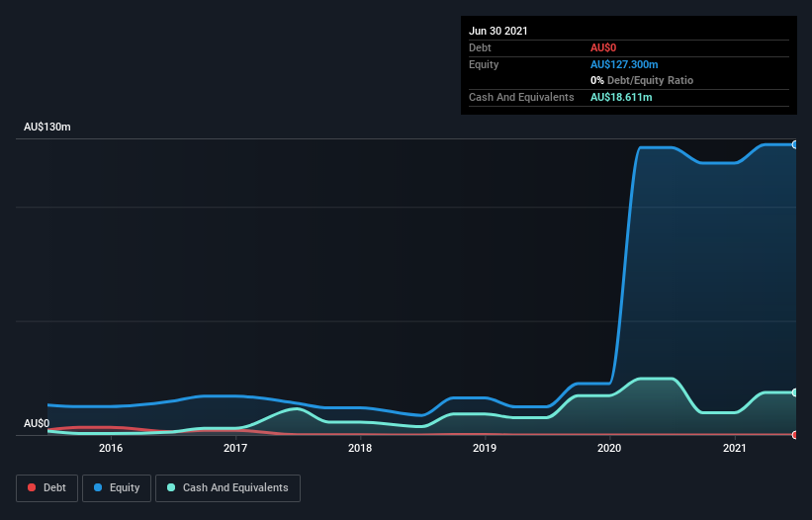Click the Equity data point for Jun 2021
Screen dimensions: 812x520
(x=795, y=145)
